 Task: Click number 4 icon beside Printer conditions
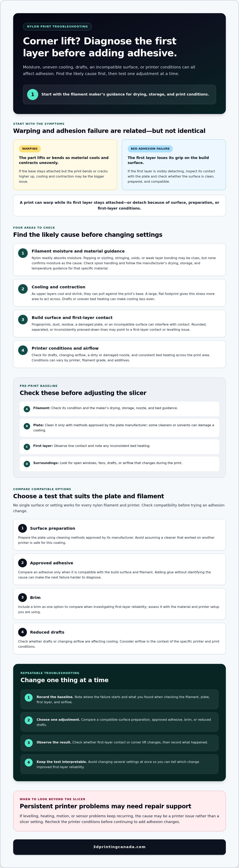pyautogui.click(x=23, y=350)
